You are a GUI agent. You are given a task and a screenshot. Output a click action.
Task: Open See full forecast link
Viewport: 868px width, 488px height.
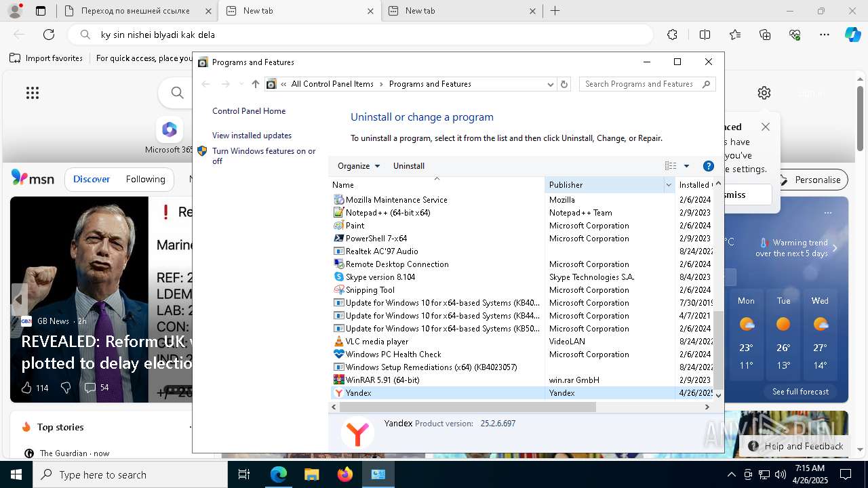[800, 392]
